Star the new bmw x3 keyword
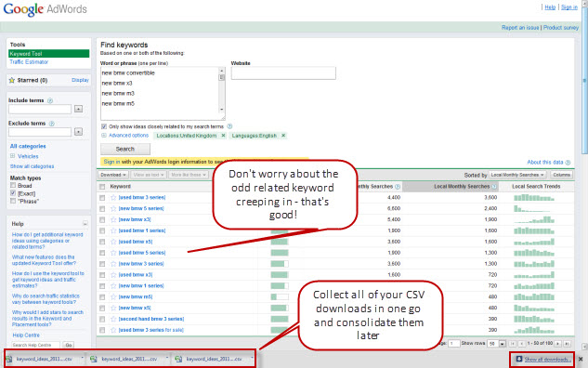This screenshot has height=368, width=588. (x=113, y=220)
